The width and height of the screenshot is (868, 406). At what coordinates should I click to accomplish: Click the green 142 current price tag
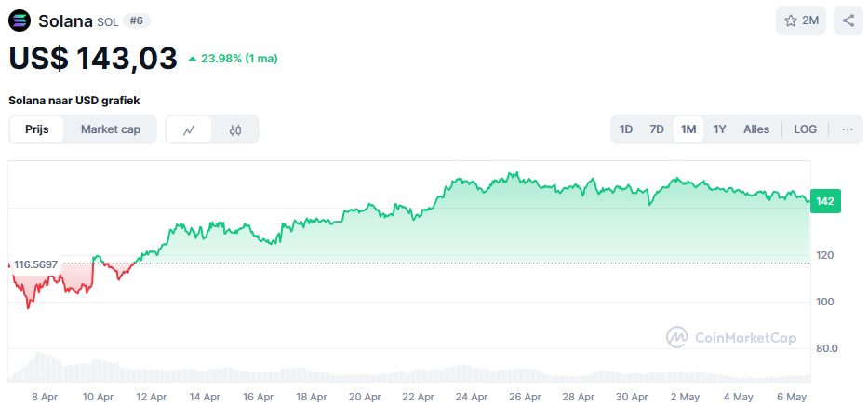(825, 202)
